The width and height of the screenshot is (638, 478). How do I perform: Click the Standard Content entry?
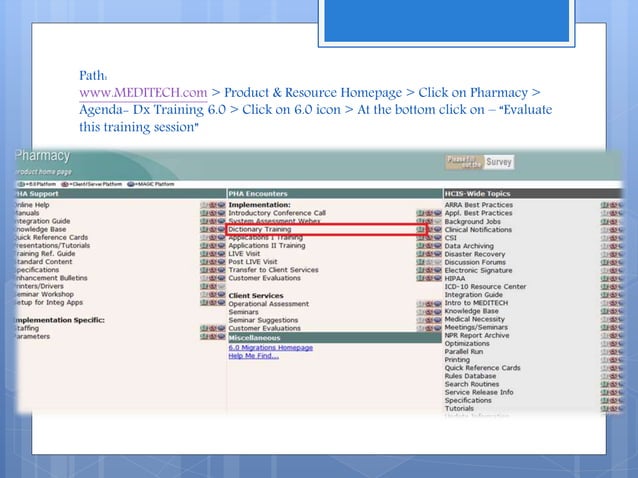coord(43,262)
